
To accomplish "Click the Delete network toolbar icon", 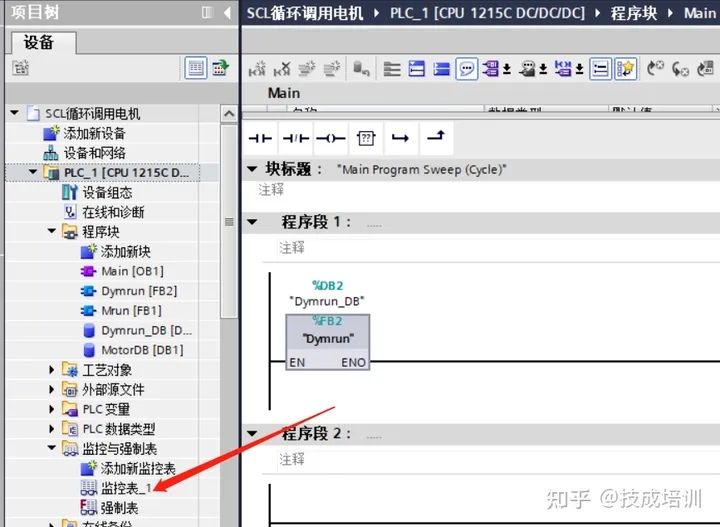I will (x=282, y=69).
